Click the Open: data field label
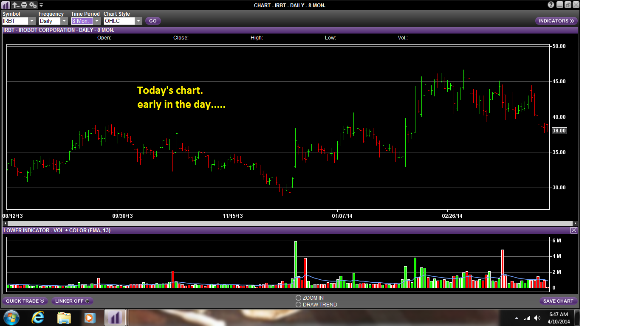The width and height of the screenshot is (644, 326). pos(104,38)
